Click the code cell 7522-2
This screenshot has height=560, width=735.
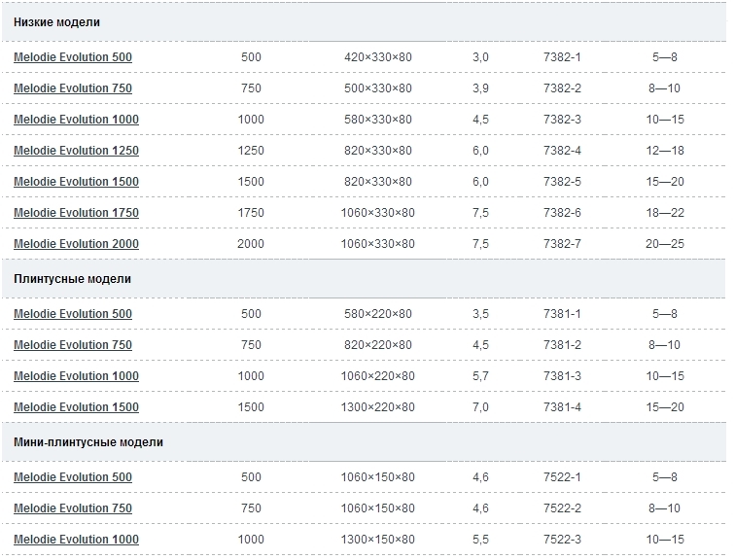pos(562,507)
